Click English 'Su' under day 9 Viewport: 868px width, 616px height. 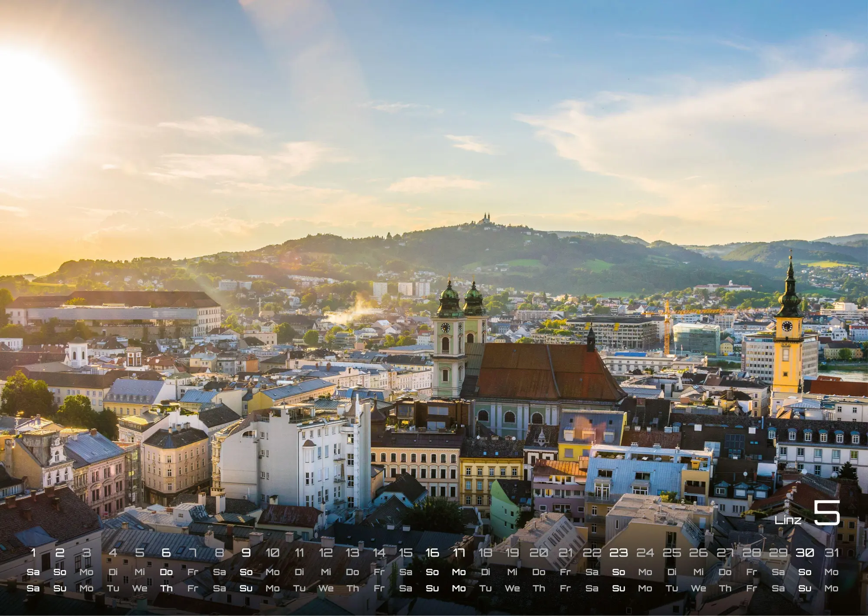(x=246, y=589)
